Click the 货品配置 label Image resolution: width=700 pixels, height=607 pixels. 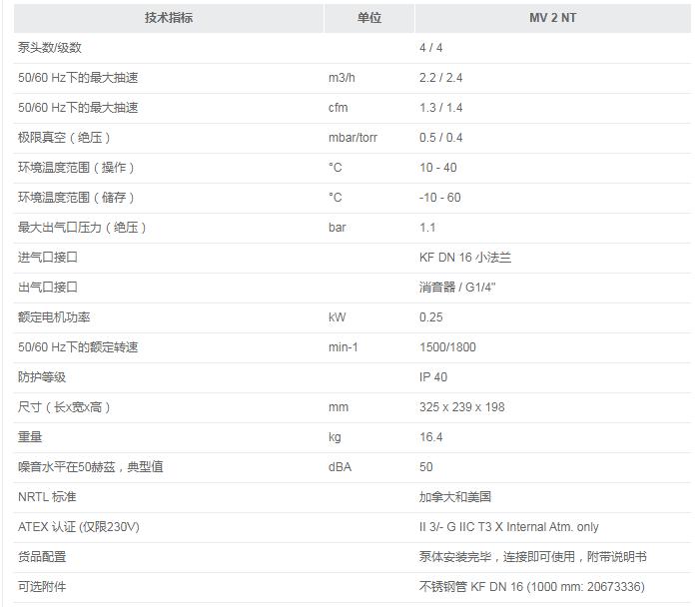tap(42, 556)
